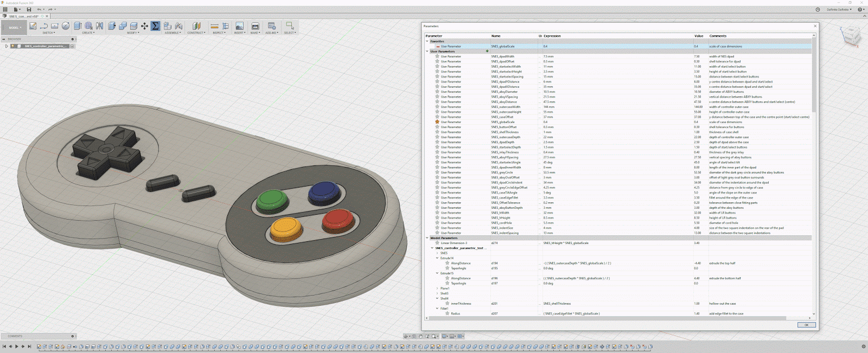This screenshot has height=353, width=868.
Task: Collapse the Extrude14 tree node
Action: pyautogui.click(x=437, y=258)
